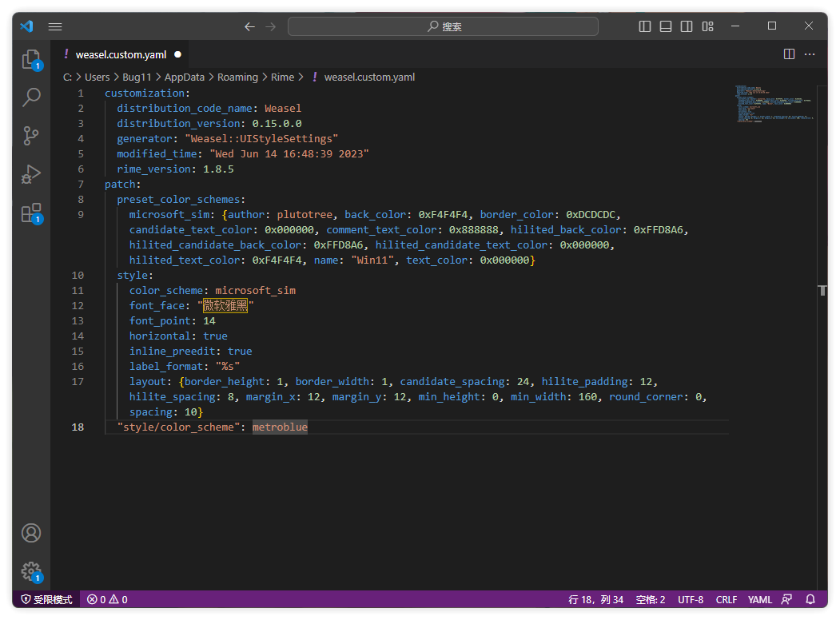Toggle the secondary side bar layout button

(687, 26)
